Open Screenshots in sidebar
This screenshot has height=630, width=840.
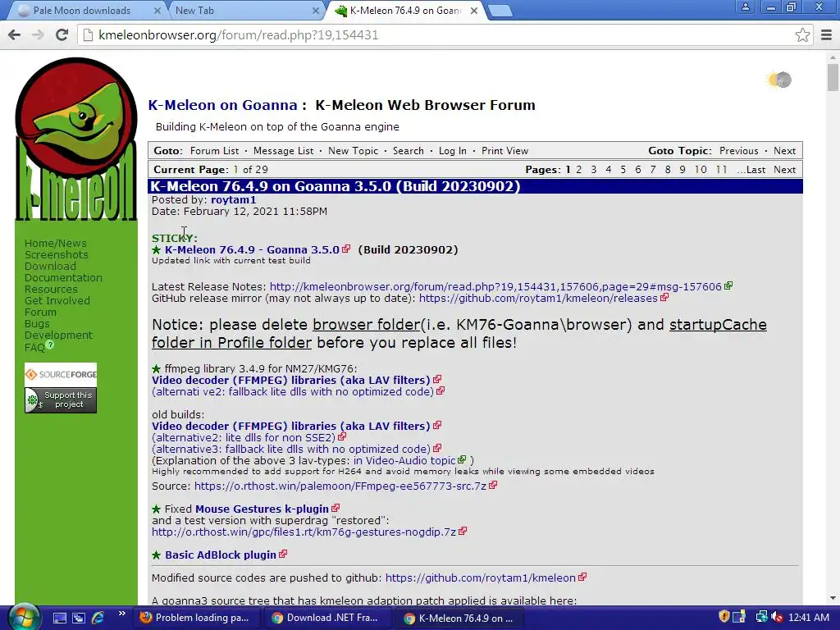[57, 255]
